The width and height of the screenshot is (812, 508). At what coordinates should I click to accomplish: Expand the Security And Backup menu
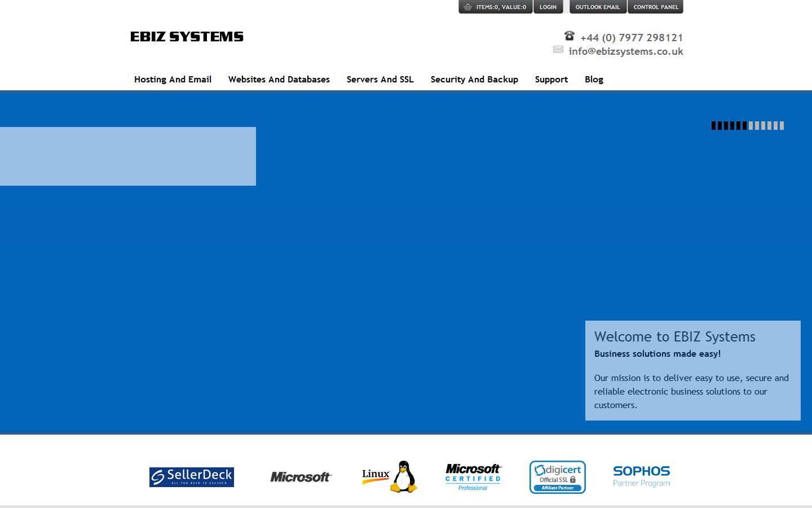pyautogui.click(x=474, y=80)
